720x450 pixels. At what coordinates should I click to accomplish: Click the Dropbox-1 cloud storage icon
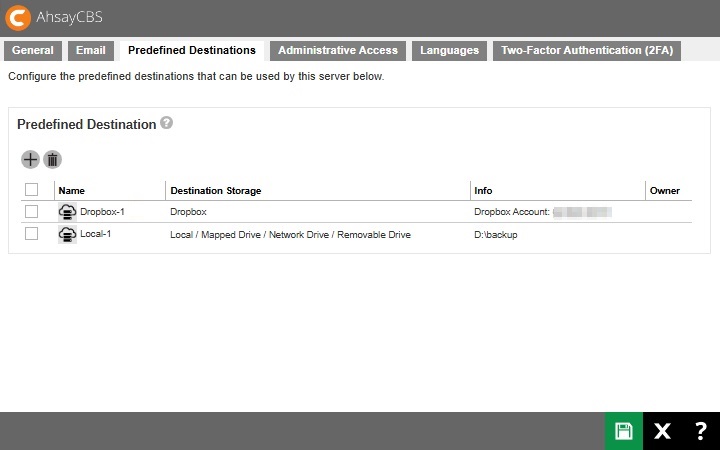[x=67, y=212]
